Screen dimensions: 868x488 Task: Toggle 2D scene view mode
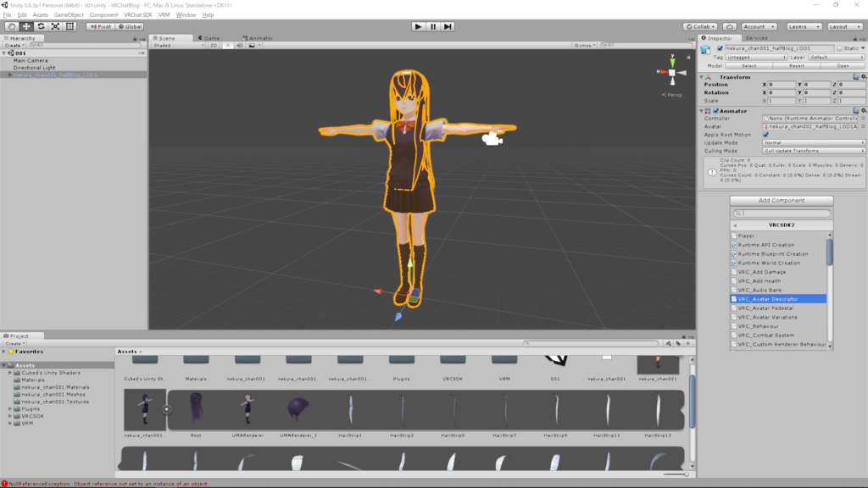click(x=213, y=46)
